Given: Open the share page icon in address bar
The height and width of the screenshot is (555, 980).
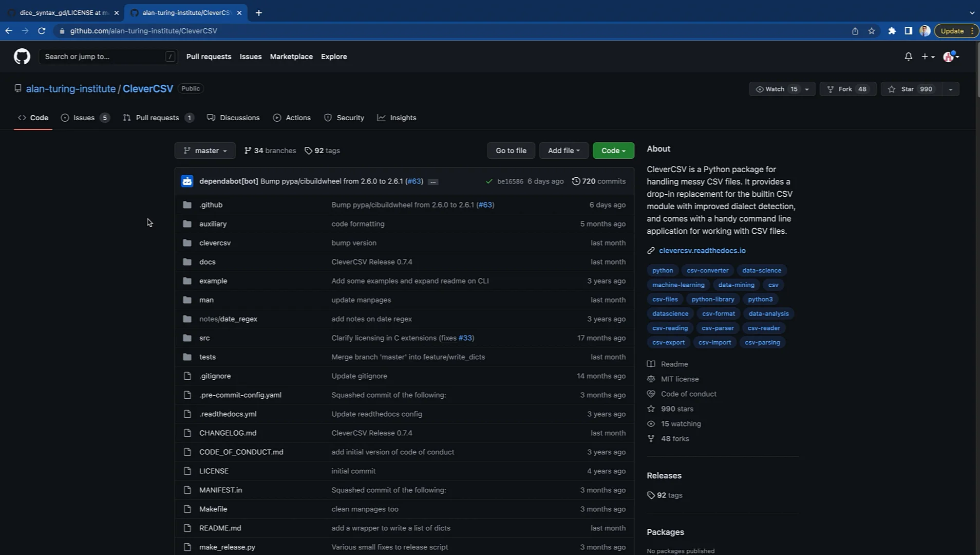Looking at the screenshot, I should (855, 31).
